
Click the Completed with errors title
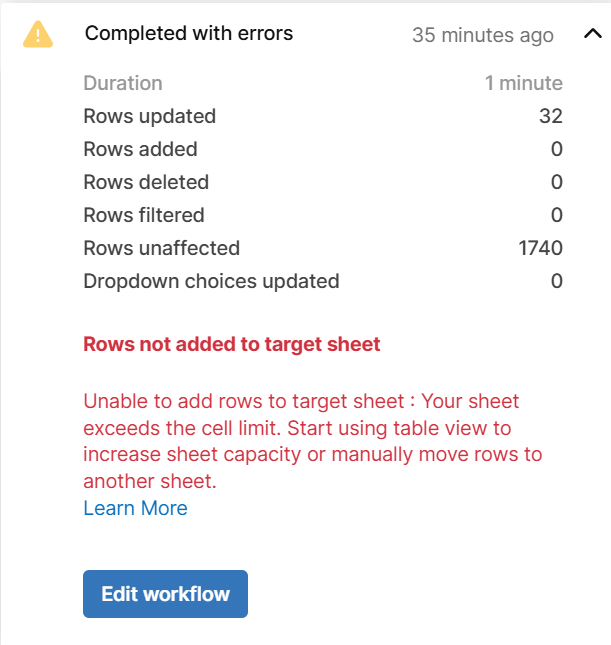[x=189, y=34]
